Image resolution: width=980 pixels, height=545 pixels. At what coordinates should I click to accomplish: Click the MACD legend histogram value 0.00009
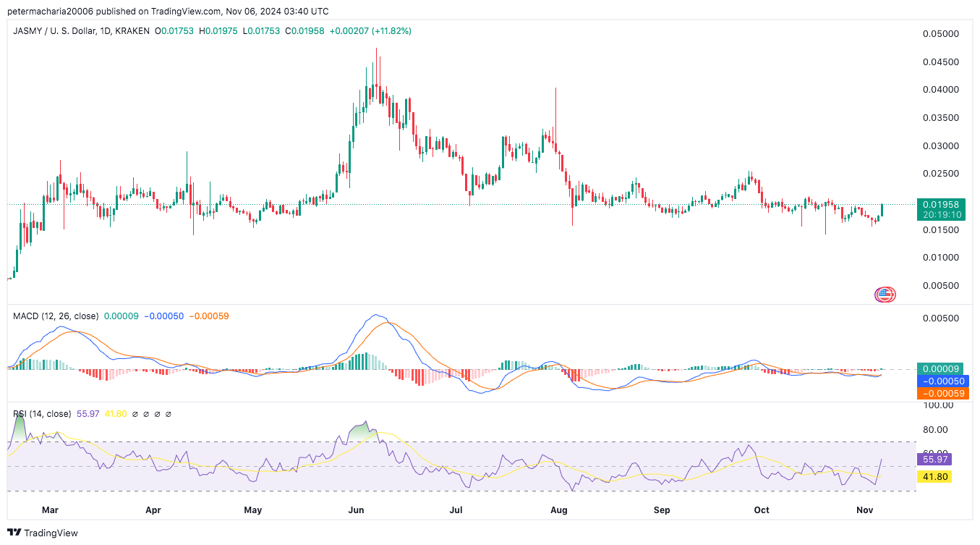(122, 316)
